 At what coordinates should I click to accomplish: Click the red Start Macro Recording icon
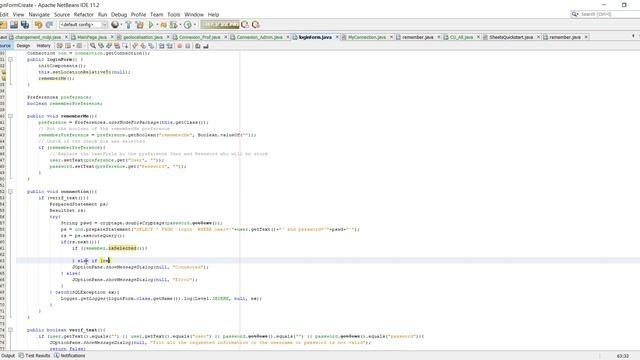[x=180, y=46]
